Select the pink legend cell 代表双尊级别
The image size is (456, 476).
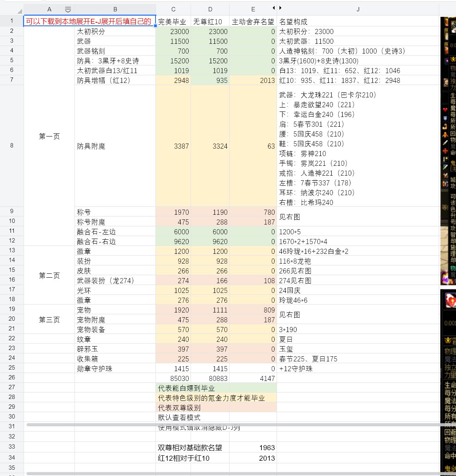click(216, 408)
